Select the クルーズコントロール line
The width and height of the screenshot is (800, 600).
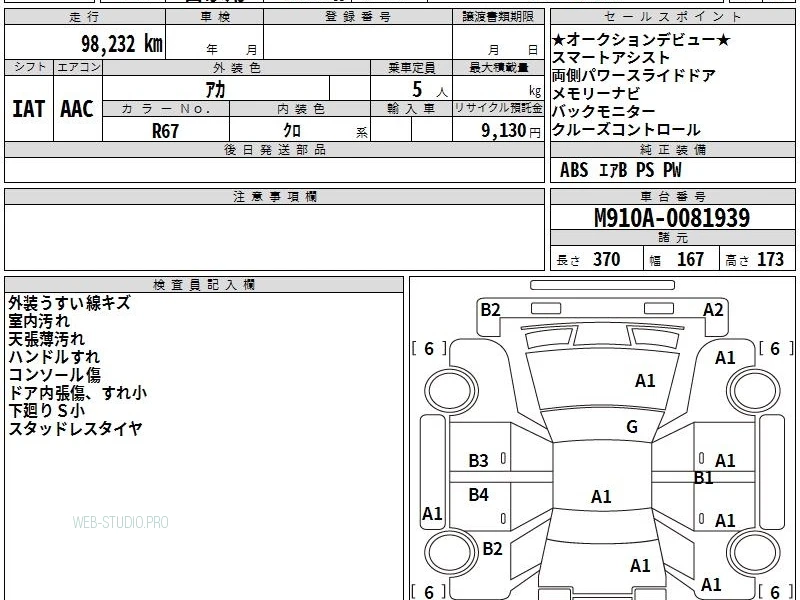click(x=626, y=130)
